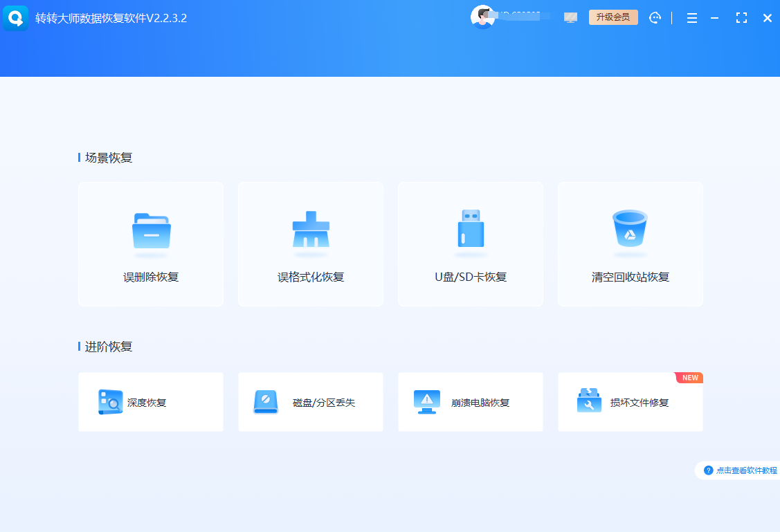Click the NEW badge on file repair card
The width and height of the screenshot is (780, 532).
click(x=689, y=377)
